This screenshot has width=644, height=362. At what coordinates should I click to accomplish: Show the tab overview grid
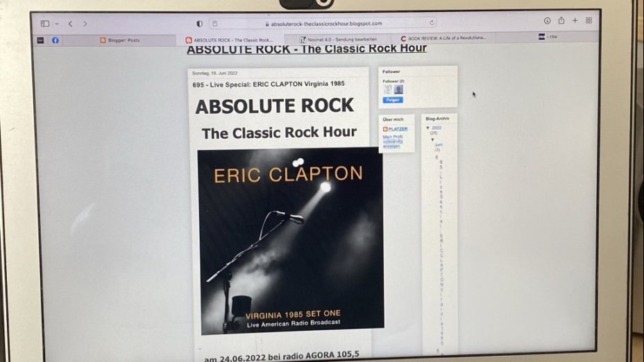589,20
